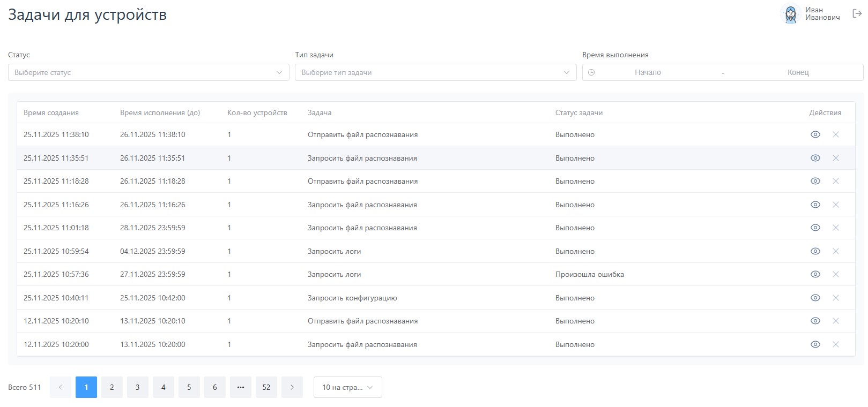Screen dimensions: 868x407
Task: Click the Начало start date field
Action: pos(648,72)
